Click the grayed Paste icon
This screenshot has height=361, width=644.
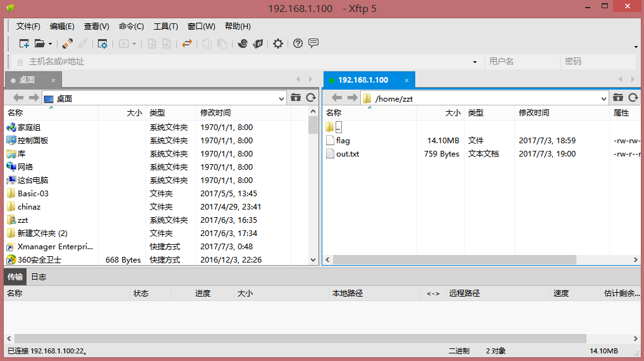pos(222,44)
